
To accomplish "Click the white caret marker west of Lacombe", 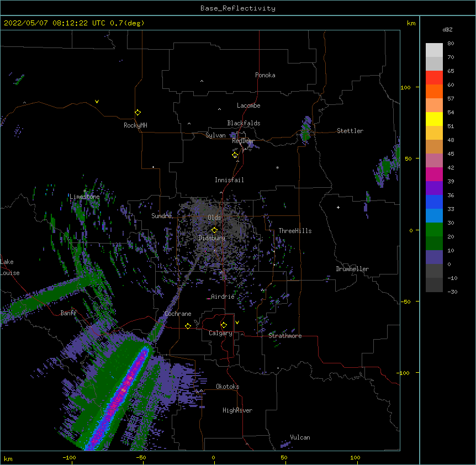I will (219, 109).
